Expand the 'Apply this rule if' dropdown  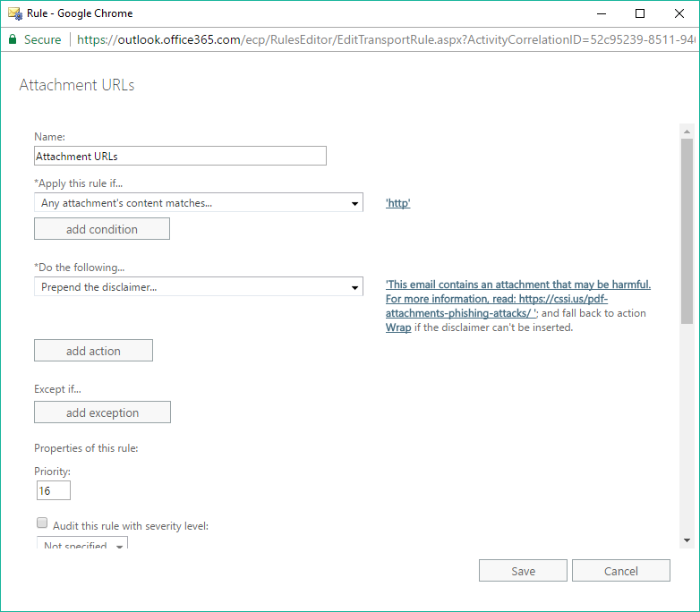click(199, 203)
